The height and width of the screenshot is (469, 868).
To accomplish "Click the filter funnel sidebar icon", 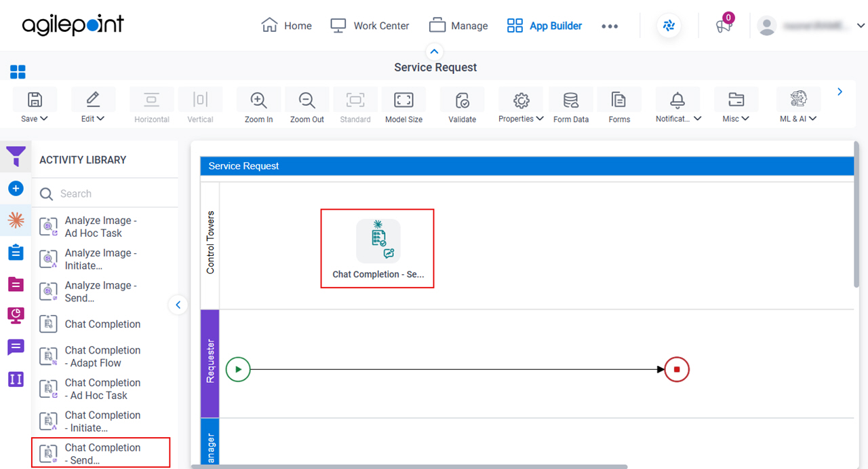I will (x=16, y=156).
